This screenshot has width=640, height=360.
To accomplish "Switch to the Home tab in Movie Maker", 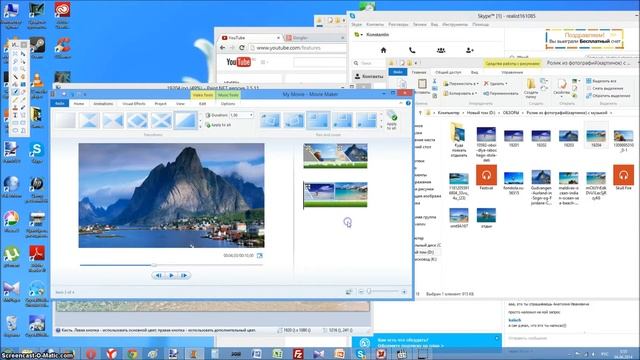I will [x=79, y=104].
